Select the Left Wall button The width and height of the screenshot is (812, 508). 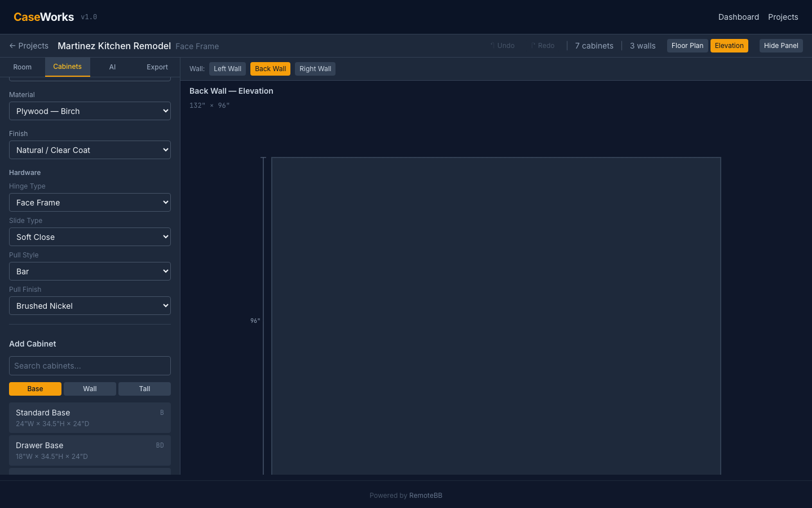pos(227,69)
